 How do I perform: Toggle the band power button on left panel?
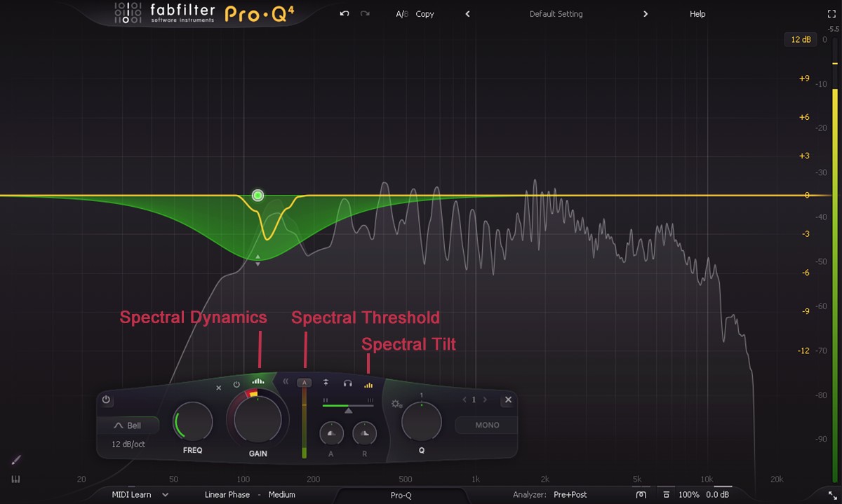106,400
